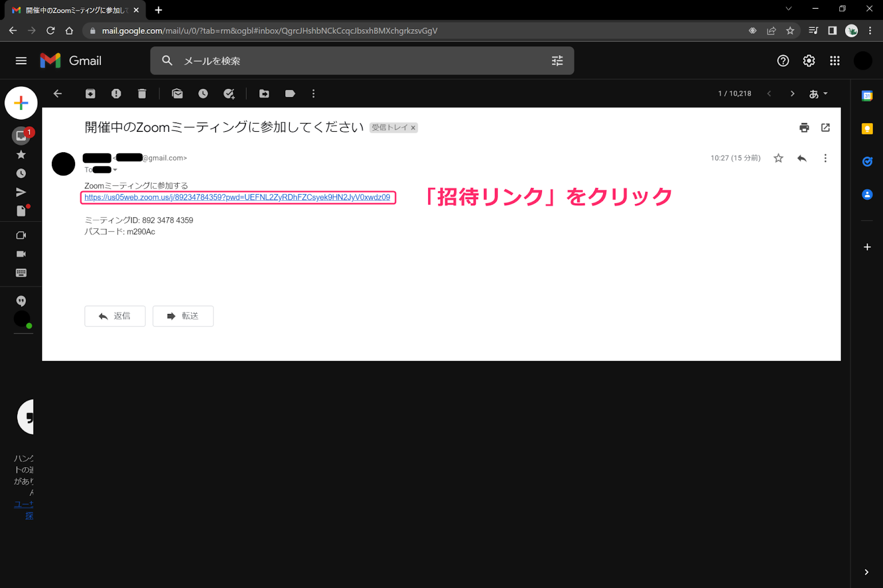Select the ミーティングID text line

tap(139, 220)
